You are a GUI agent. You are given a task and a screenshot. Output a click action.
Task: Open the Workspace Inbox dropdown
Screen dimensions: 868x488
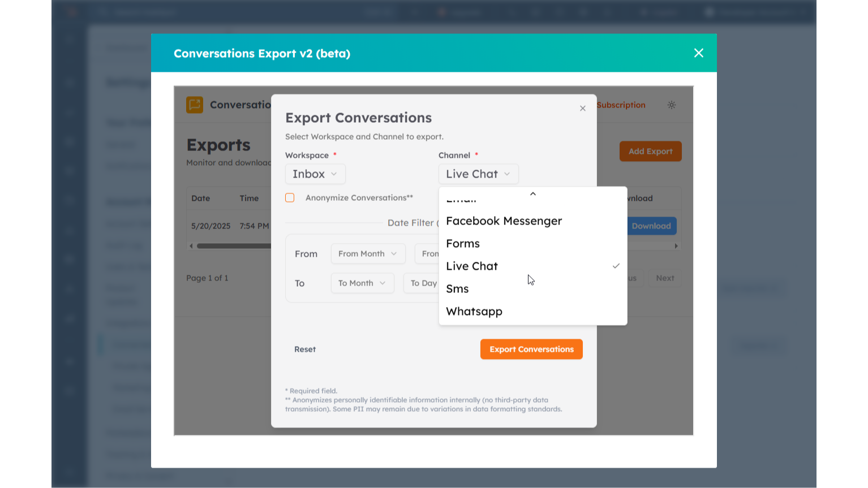click(315, 174)
